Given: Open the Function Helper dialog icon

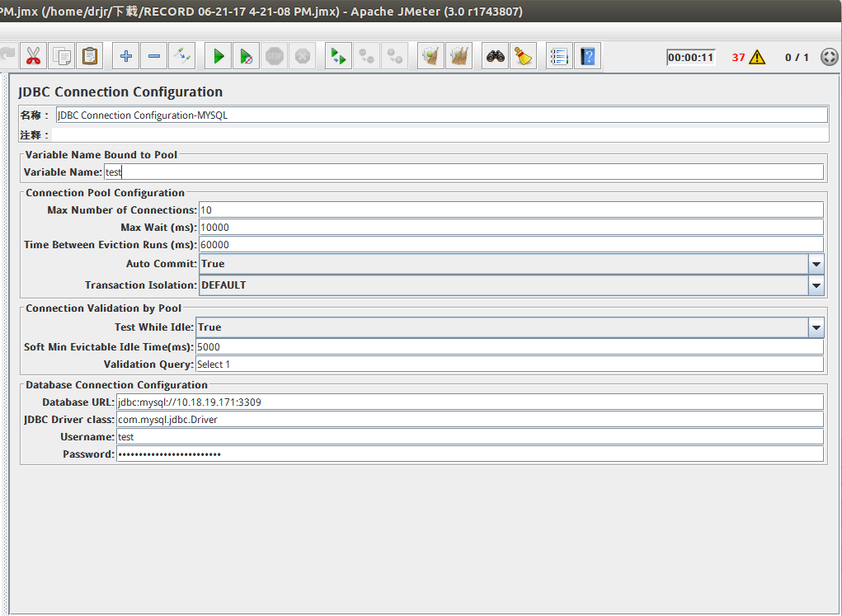Looking at the screenshot, I should 560,56.
